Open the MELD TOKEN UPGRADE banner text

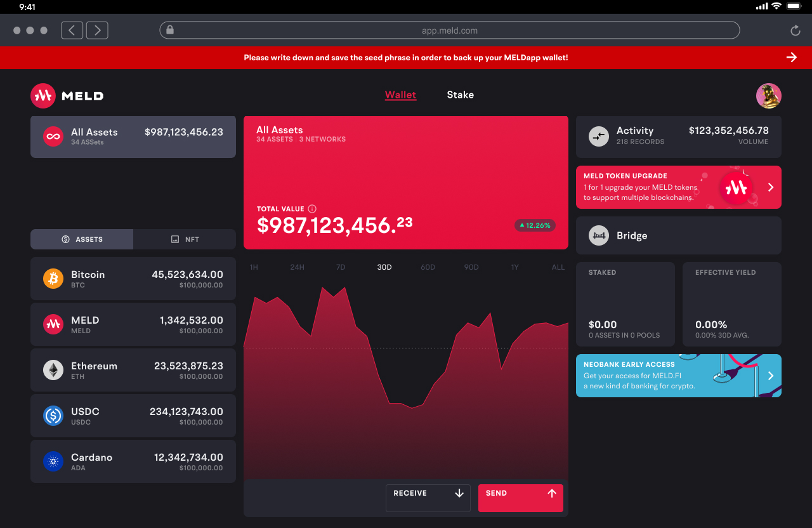[640, 187]
